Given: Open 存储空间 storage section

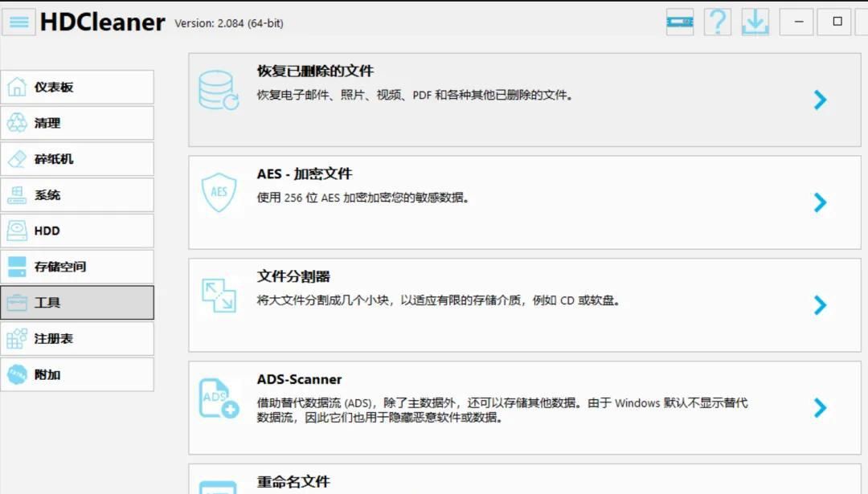Looking at the screenshot, I should click(x=77, y=267).
